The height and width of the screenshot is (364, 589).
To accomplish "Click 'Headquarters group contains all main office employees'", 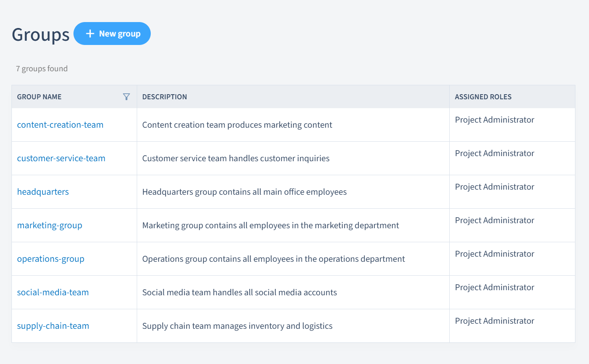I will (x=245, y=192).
